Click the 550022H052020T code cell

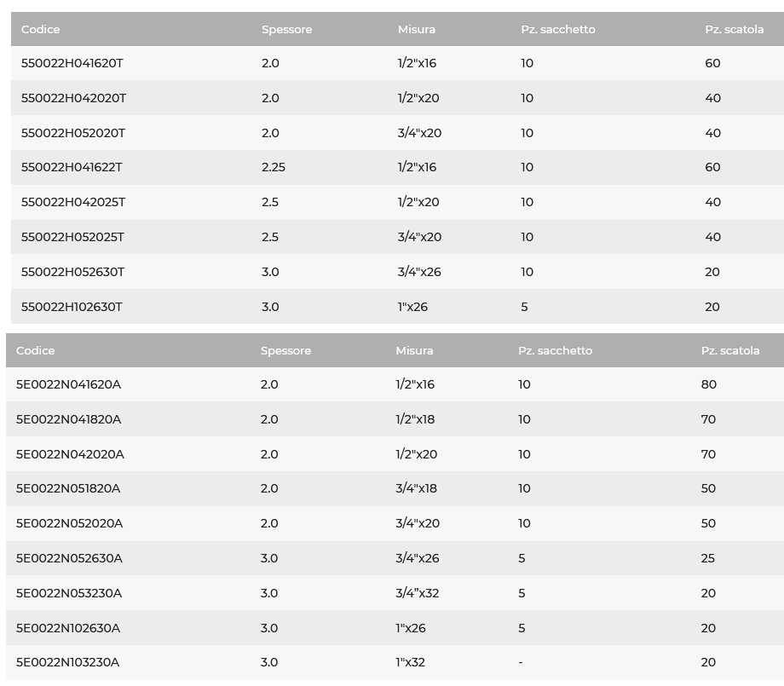73,133
